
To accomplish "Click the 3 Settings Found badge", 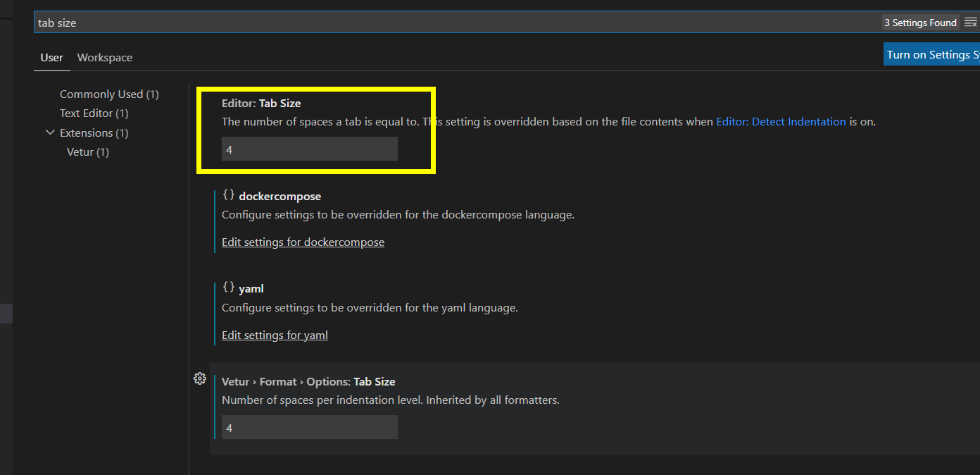I will 920,23.
